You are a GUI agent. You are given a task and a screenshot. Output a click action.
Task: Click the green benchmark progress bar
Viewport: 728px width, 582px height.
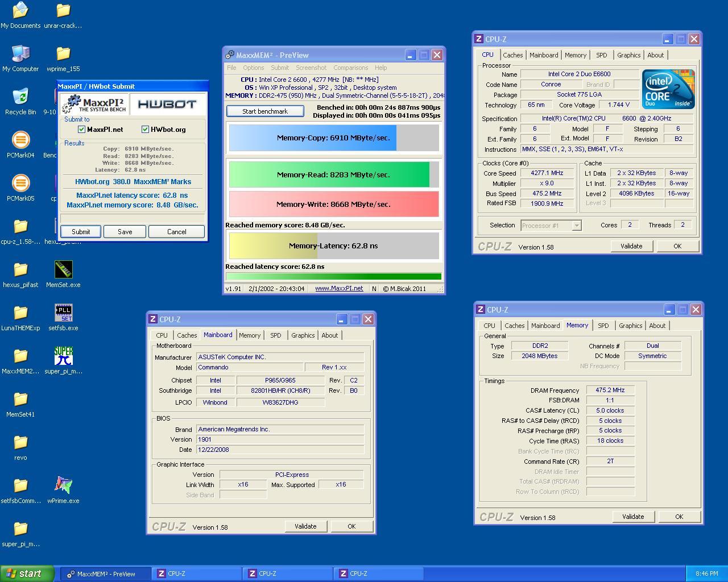point(333,277)
